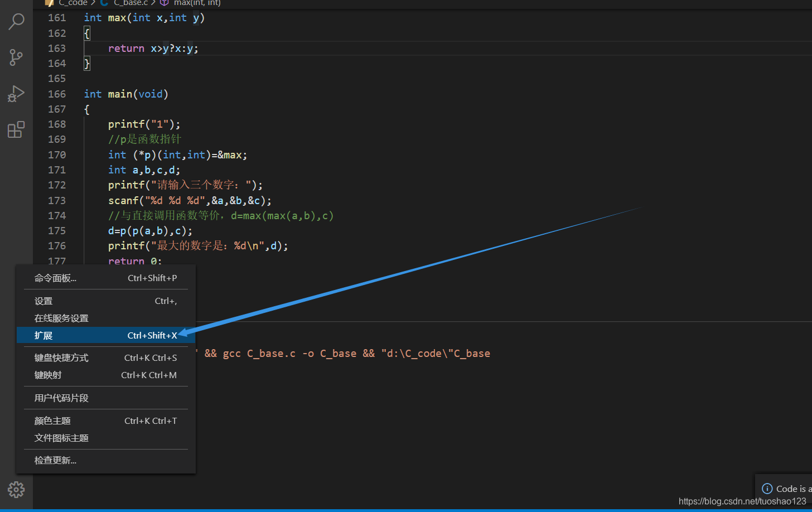Click line number 161 in gutter

tap(57, 18)
